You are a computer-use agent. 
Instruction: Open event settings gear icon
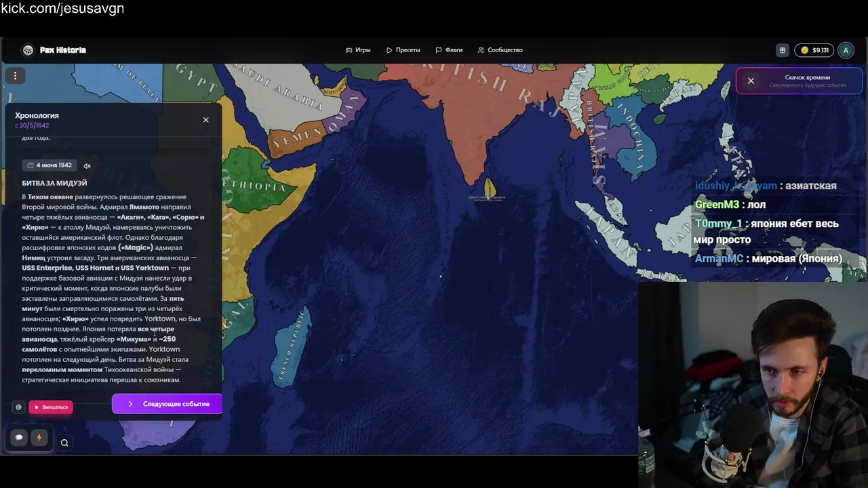[18, 407]
